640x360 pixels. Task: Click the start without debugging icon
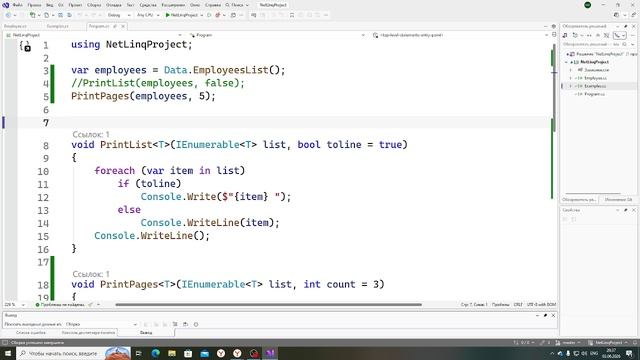(209, 15)
